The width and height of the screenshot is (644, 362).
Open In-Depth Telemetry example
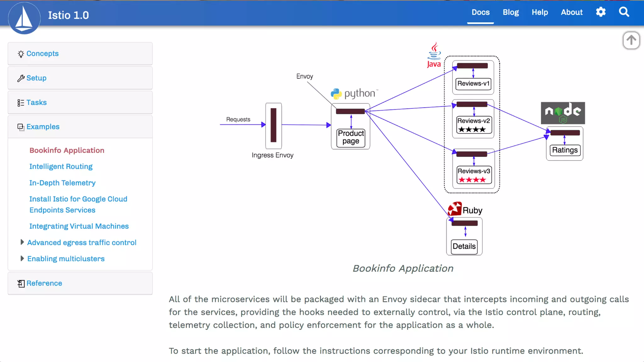62,183
